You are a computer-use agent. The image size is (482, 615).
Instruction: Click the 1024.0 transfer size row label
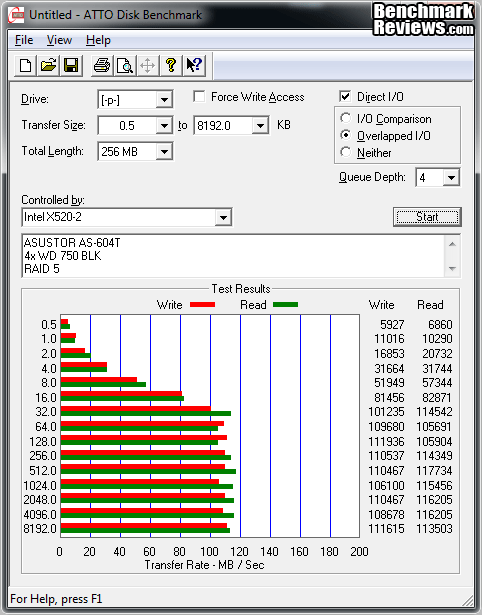click(40, 486)
